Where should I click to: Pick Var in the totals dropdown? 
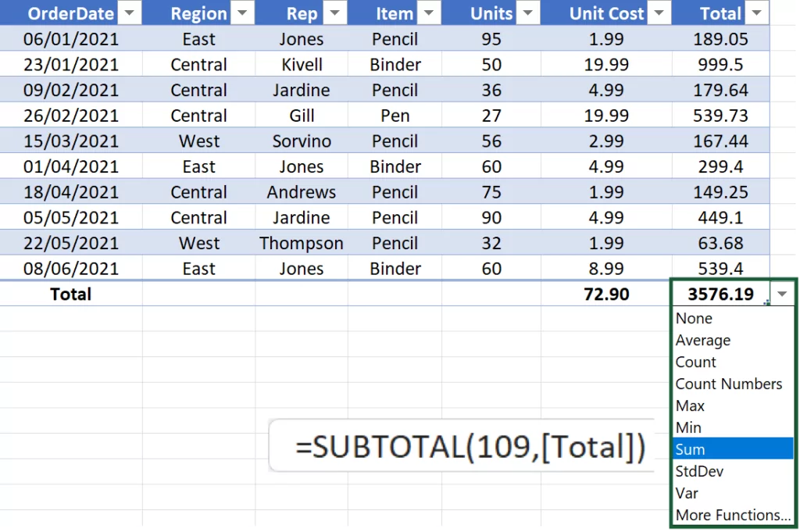[x=687, y=493]
